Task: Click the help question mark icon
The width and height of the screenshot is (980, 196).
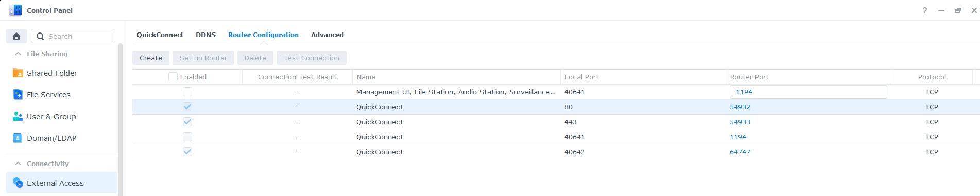Action: coord(924,10)
